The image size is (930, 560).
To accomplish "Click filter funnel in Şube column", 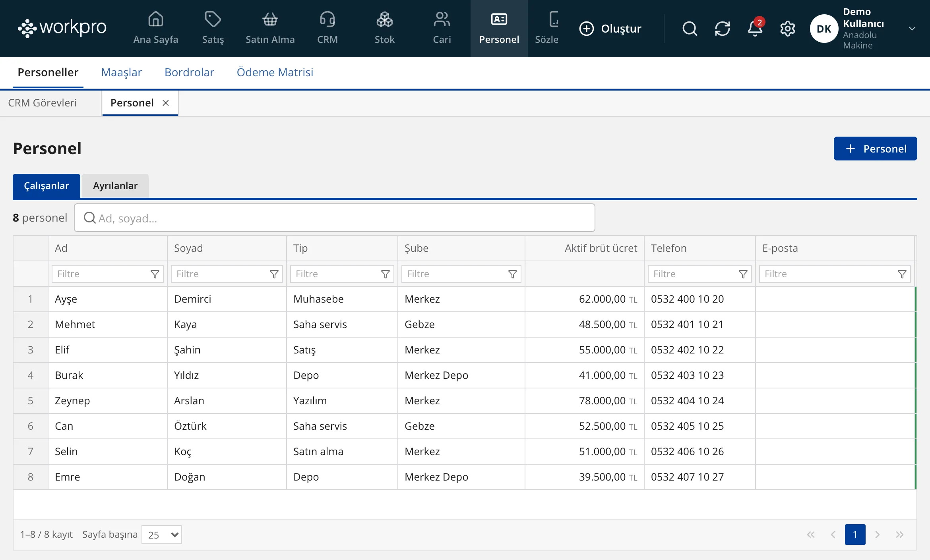I will tap(512, 274).
